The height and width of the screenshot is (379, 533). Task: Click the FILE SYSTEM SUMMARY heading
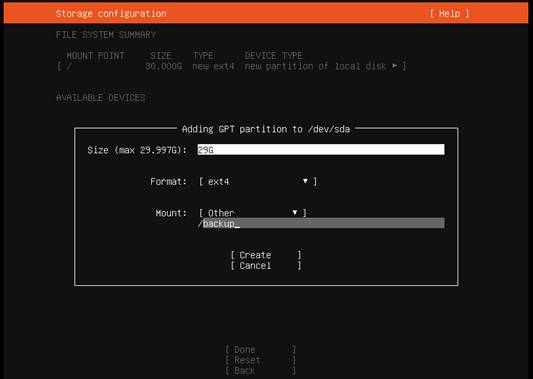tap(106, 35)
